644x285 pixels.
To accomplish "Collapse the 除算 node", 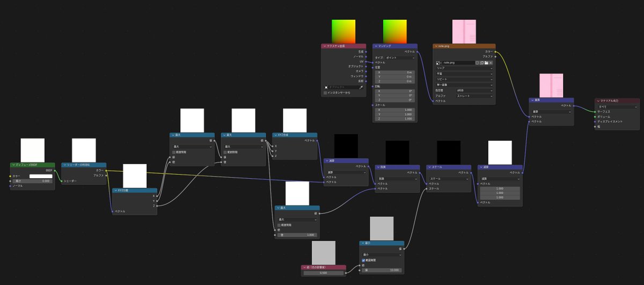I will (379, 167).
